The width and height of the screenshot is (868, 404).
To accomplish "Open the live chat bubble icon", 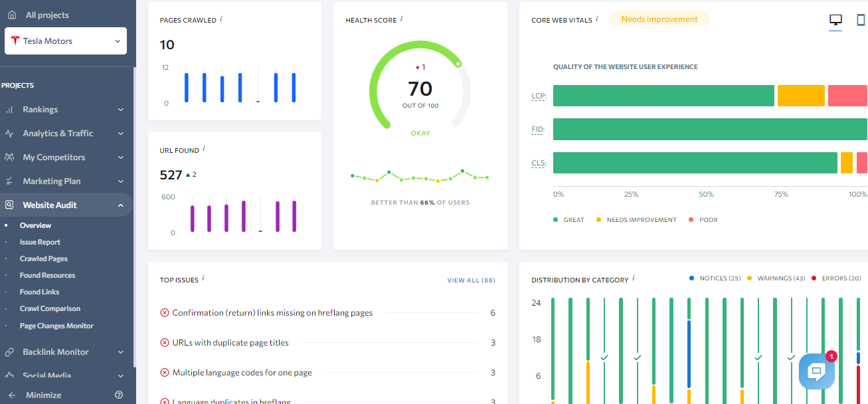I will click(816, 371).
